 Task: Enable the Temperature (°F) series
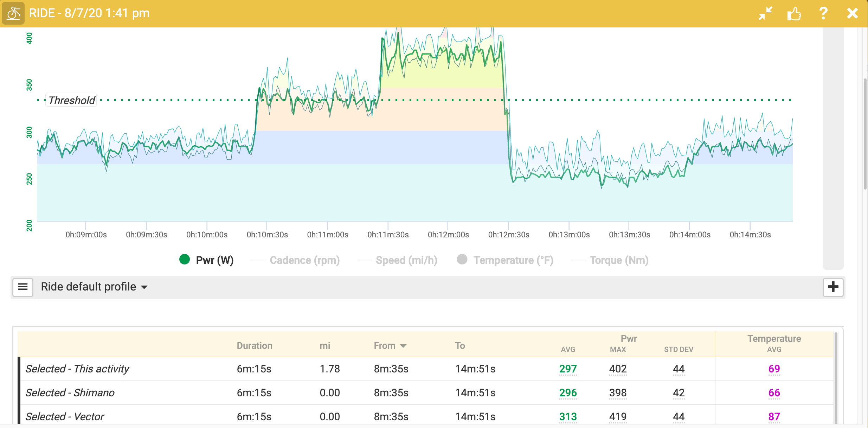click(x=513, y=260)
